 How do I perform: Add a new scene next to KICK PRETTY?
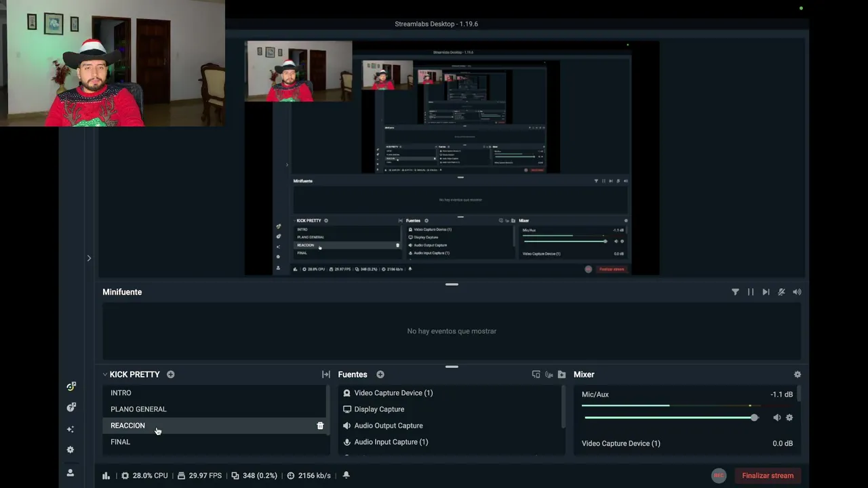(x=171, y=374)
